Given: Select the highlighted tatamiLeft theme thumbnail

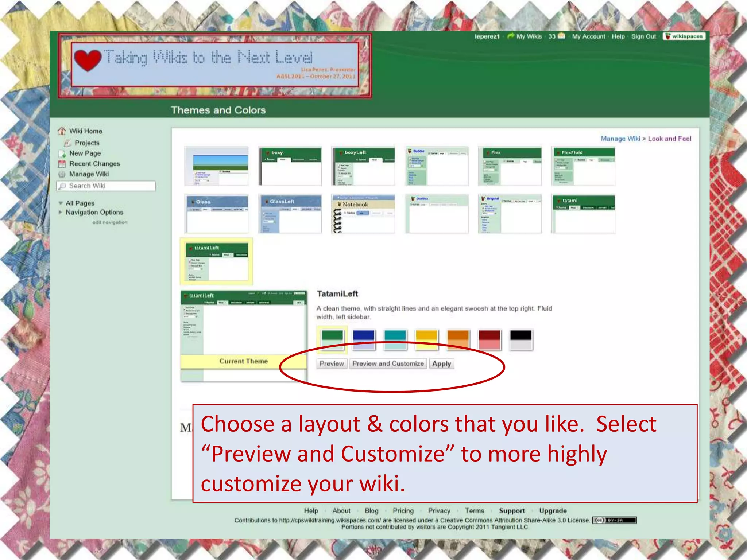Looking at the screenshot, I should 217,261.
